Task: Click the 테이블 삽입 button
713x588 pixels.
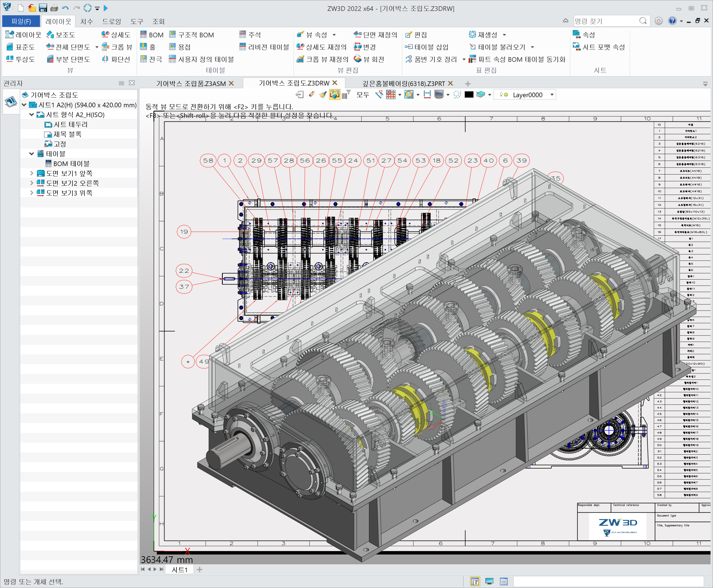Action: pyautogui.click(x=427, y=47)
